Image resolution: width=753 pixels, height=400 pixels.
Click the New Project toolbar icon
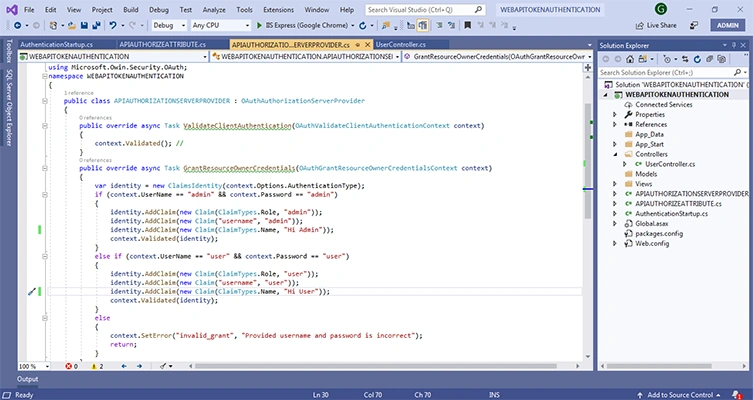53,25
